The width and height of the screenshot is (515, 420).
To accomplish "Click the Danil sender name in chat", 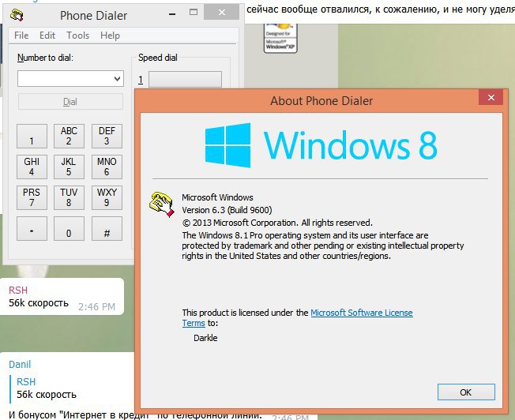I will tap(20, 365).
